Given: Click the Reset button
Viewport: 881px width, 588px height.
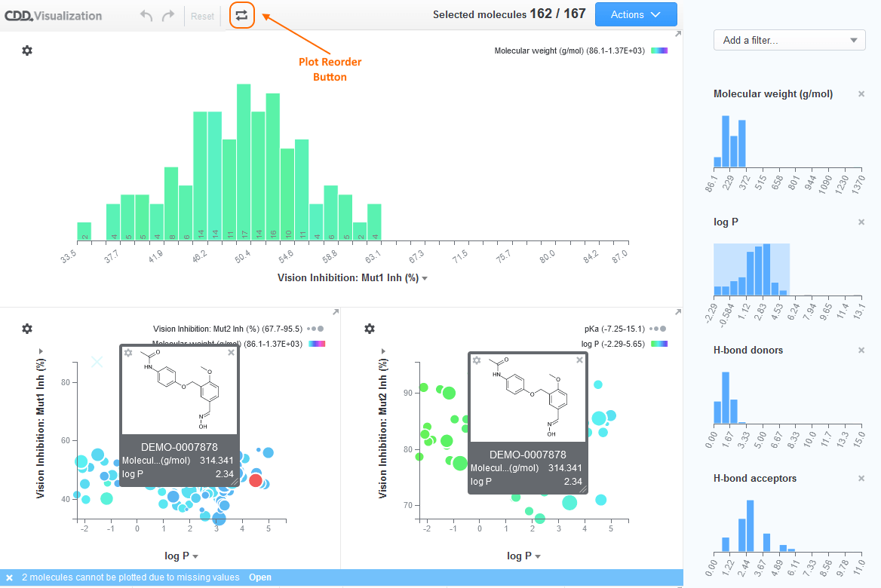Looking at the screenshot, I should coord(201,15).
